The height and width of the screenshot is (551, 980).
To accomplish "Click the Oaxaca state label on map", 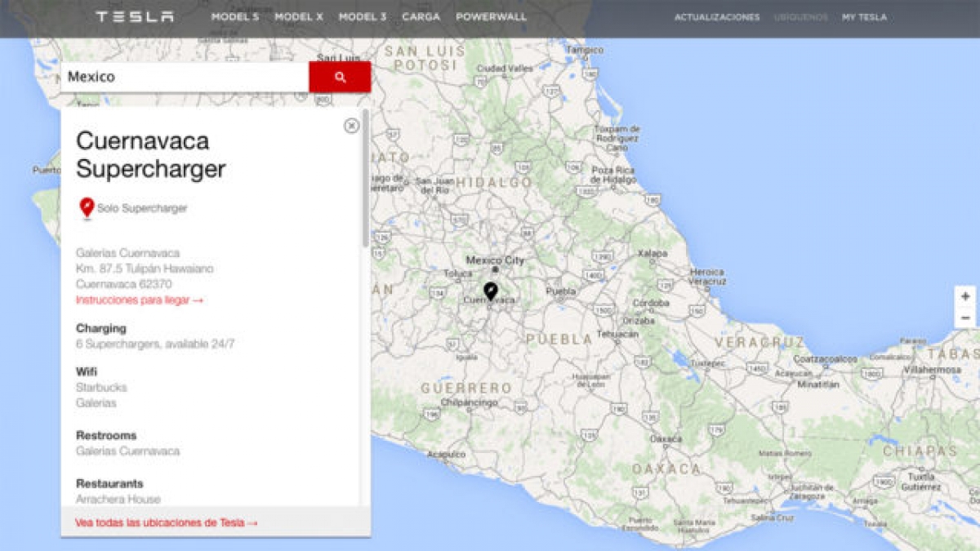I will coord(666,469).
